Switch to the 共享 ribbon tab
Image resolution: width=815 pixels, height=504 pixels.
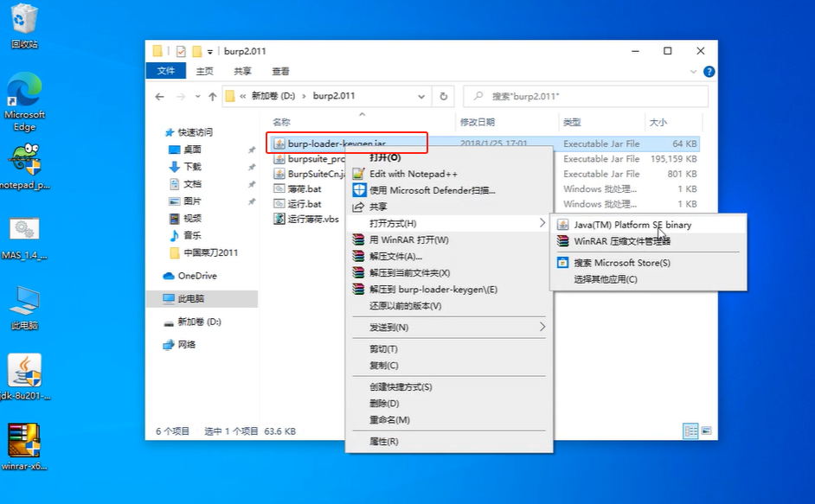[242, 71]
